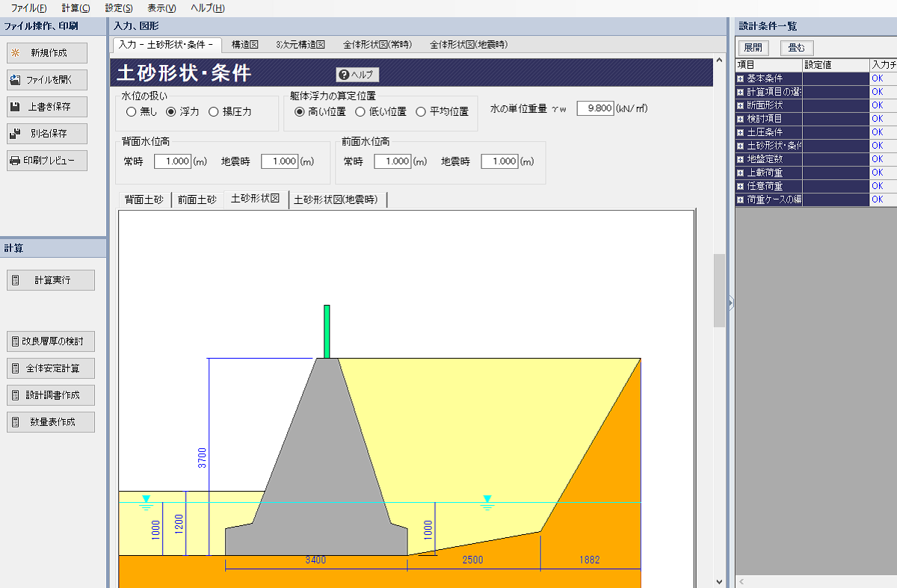Expand the 地盤定数 entry
This screenshot has height=588, width=897.
click(x=740, y=159)
